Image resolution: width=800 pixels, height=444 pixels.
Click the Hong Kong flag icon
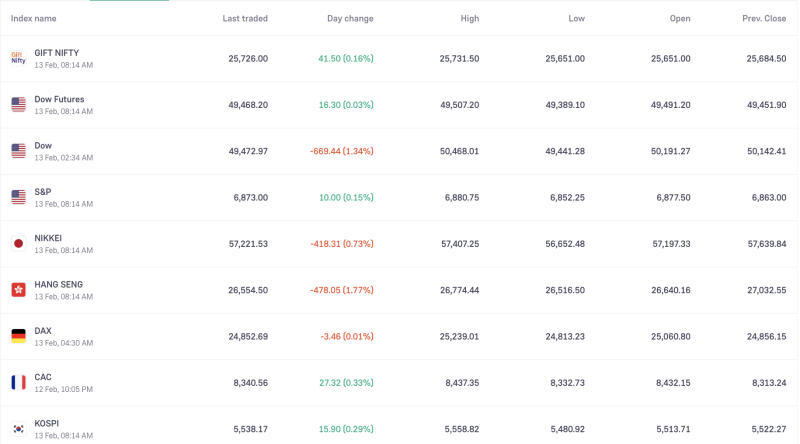pos(18,290)
